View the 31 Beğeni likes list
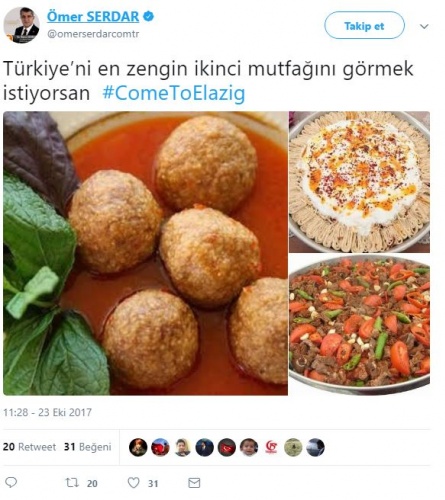Image resolution: width=445 pixels, height=500 pixels. pyautogui.click(x=88, y=447)
